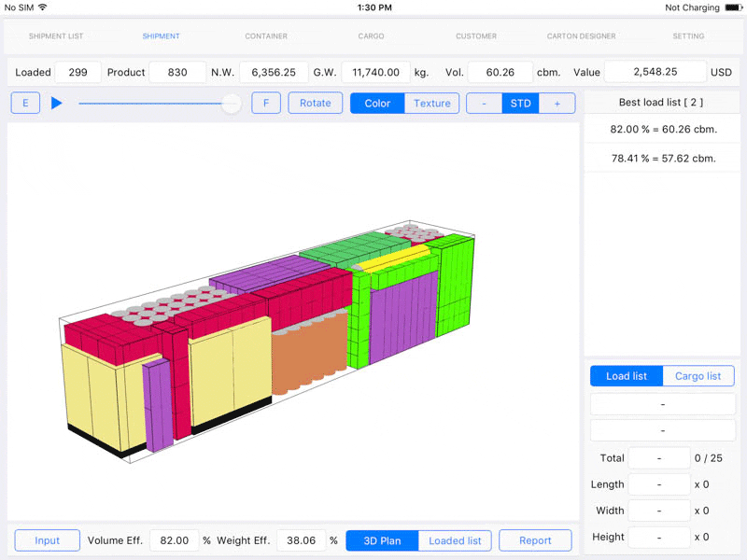Adjust the loading progress slider knob
The height and width of the screenshot is (560, 747).
point(232,103)
